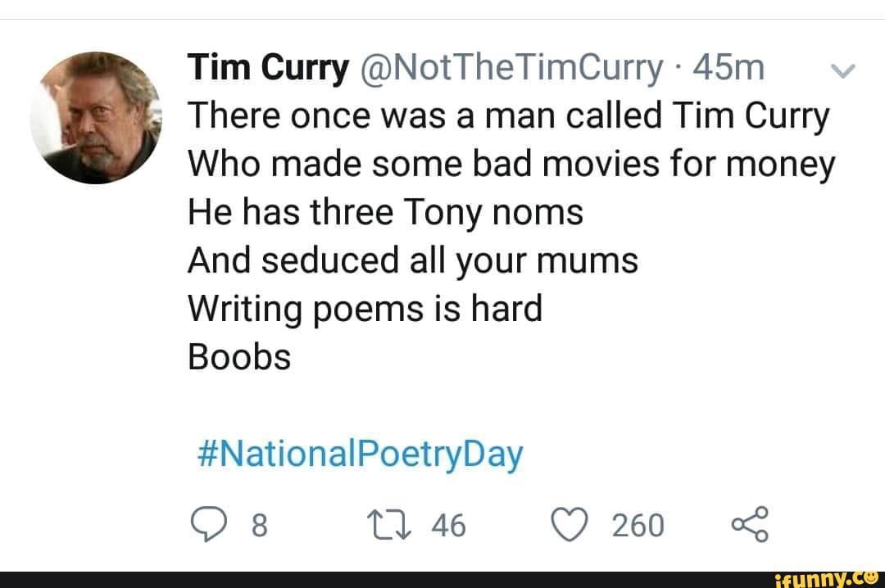Click the share icon on the tweet

749,524
